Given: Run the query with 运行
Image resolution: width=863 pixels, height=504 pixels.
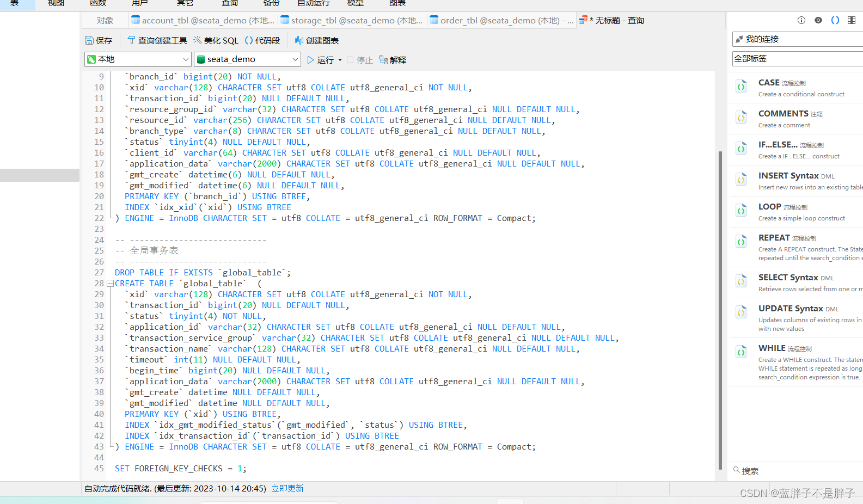Looking at the screenshot, I should (321, 60).
